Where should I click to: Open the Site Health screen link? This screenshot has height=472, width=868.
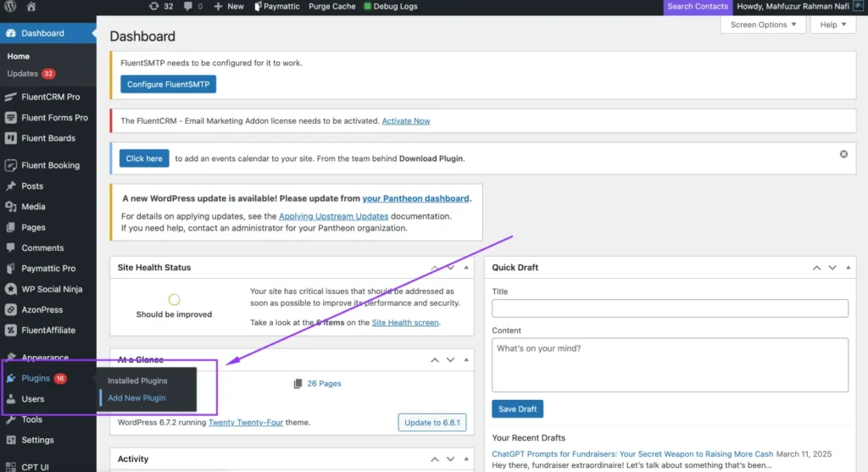click(x=405, y=322)
